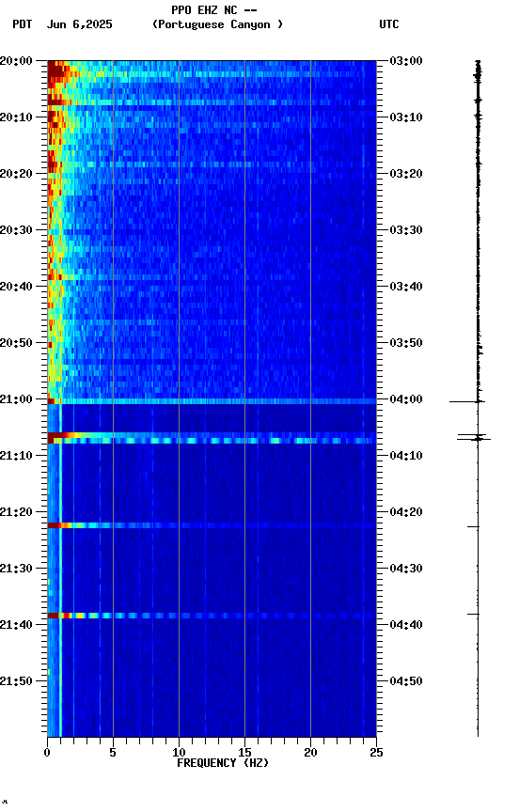Viewport: 519px width, 812px height.
Task: Click the seismogram tick near 04:22 UTC
Action: (x=474, y=526)
